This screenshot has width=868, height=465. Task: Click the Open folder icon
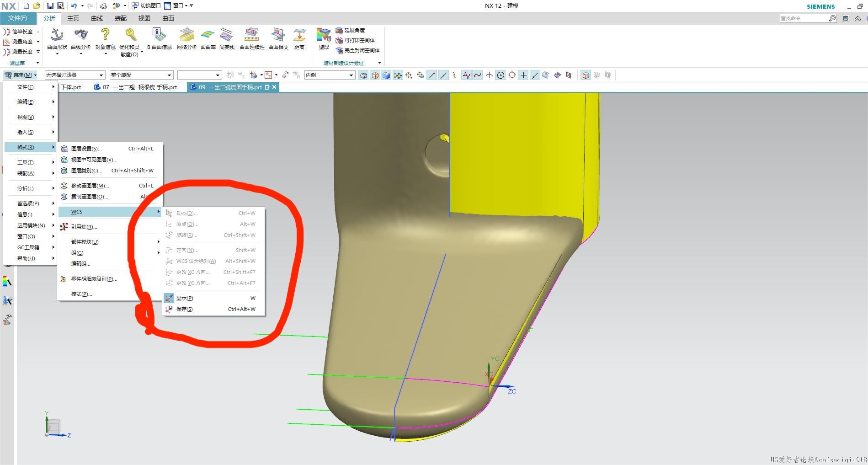37,6
